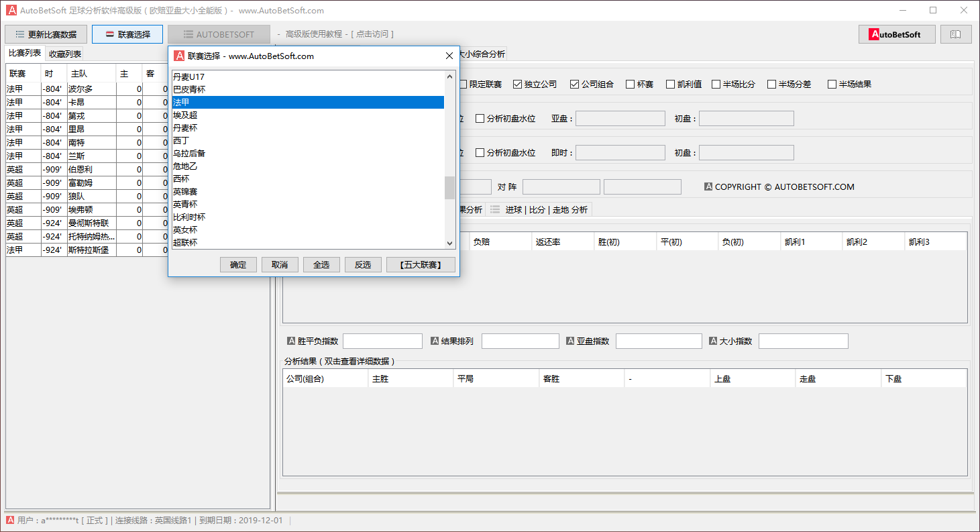Click the AutoBetSoft app icon in title bar

pos(11,10)
